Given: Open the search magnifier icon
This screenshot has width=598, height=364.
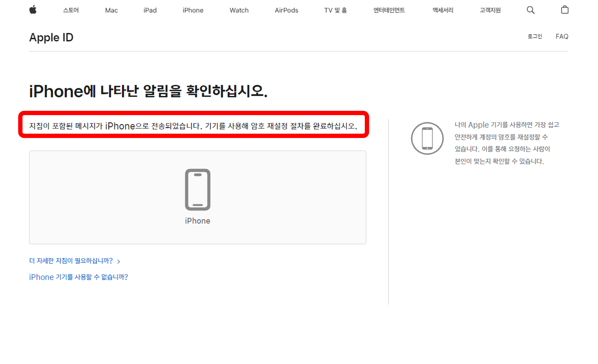Looking at the screenshot, I should [530, 10].
